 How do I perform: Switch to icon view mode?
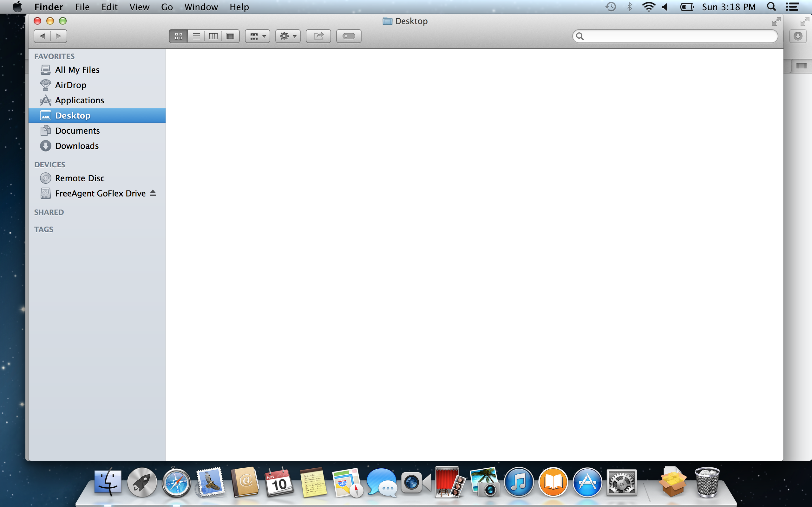178,36
